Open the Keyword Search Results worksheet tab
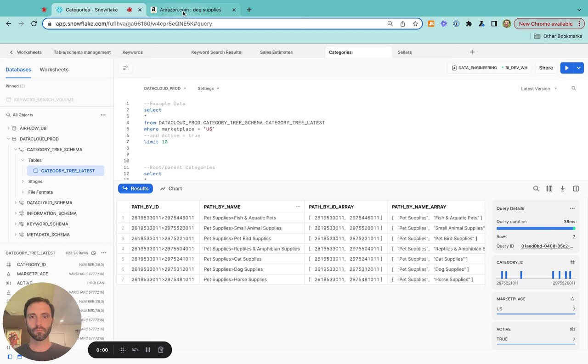 click(216, 52)
